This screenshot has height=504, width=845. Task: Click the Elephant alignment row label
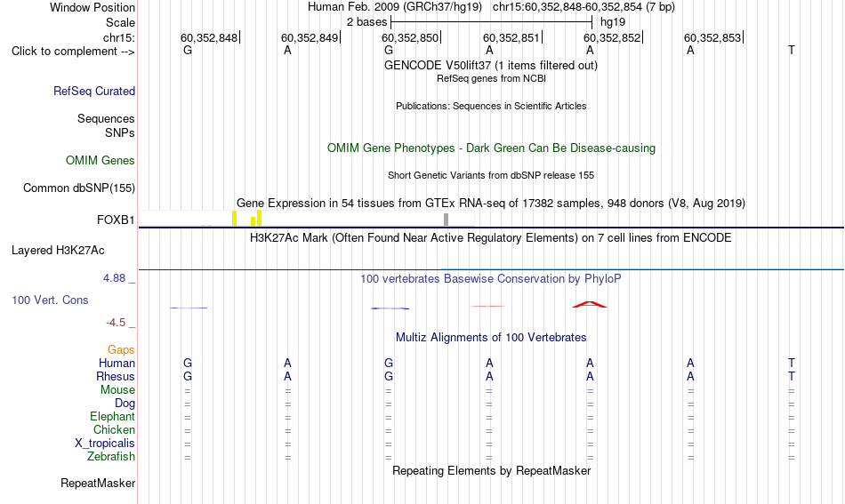pos(112,416)
